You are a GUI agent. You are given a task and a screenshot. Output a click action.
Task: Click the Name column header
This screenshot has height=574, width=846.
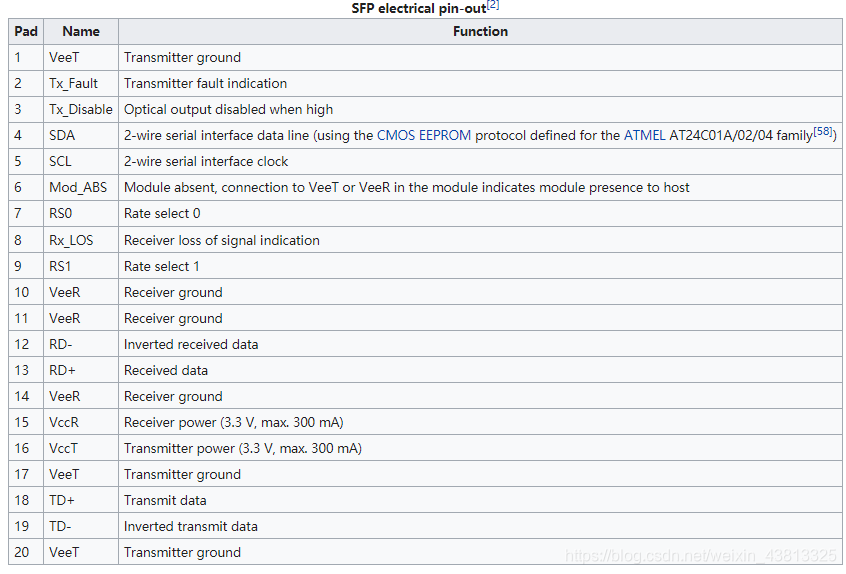pyautogui.click(x=81, y=31)
